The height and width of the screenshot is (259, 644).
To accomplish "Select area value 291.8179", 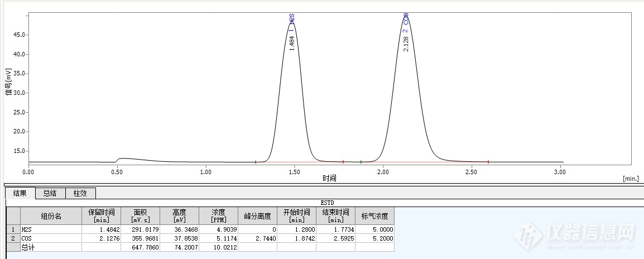I will (x=140, y=229).
